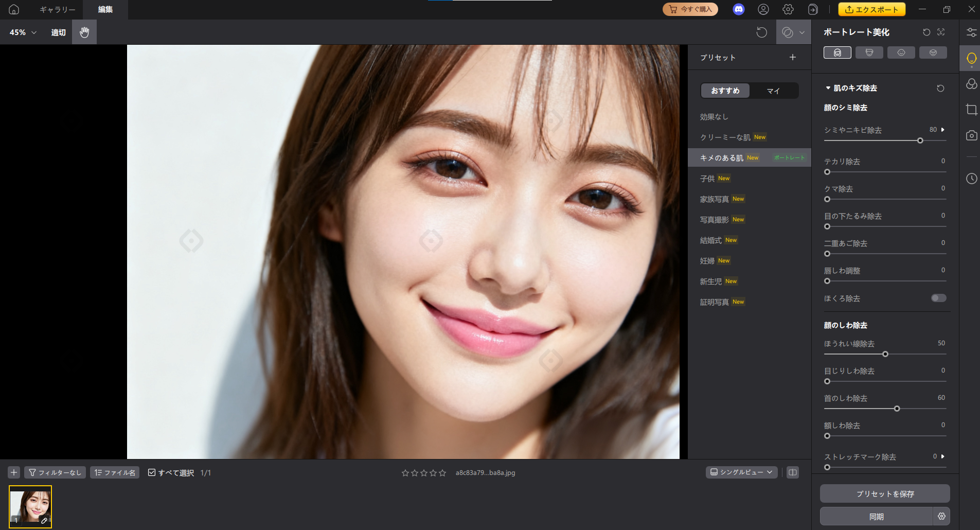Click the 今すぐ購入 purchase button
The height and width of the screenshot is (530, 980).
[689, 9]
